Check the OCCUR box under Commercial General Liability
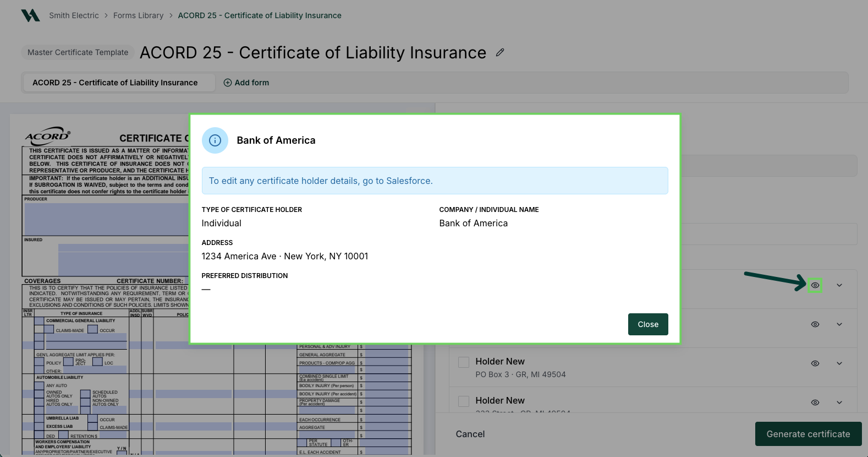Viewport: 868px width, 457px height. click(x=93, y=329)
